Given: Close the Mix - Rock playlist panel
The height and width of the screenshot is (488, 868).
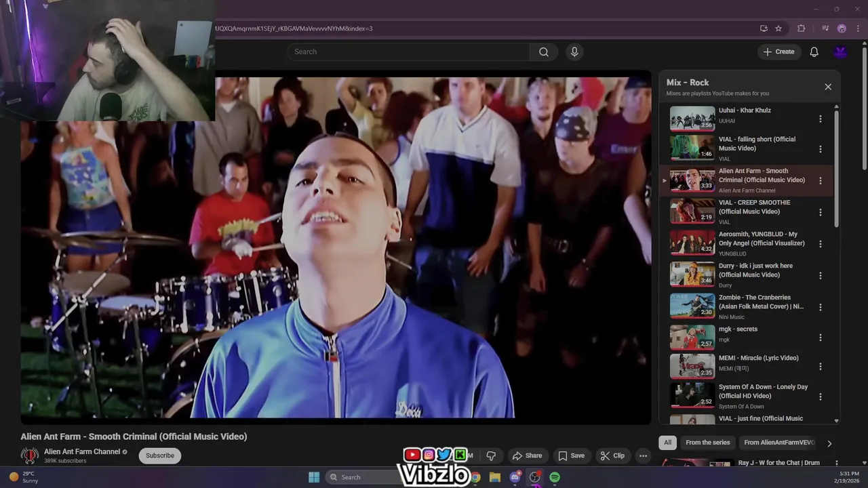Looking at the screenshot, I should (x=828, y=87).
